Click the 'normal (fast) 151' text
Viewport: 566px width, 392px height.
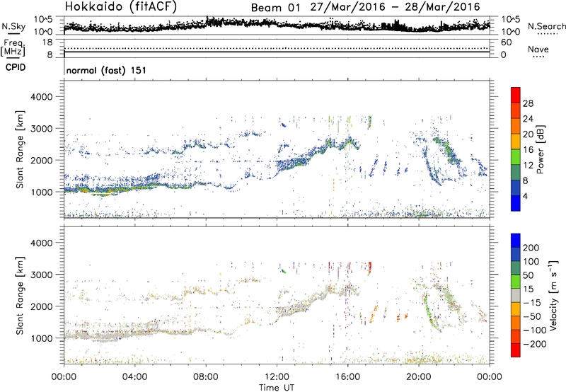[106, 70]
